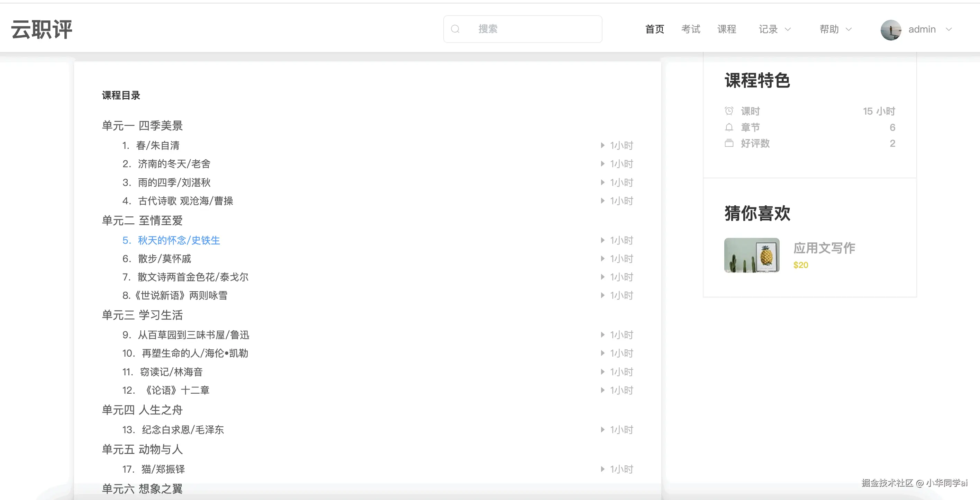Click play icon beside 散步/莫怀戚 lesson
The width and height of the screenshot is (980, 500).
pos(602,259)
